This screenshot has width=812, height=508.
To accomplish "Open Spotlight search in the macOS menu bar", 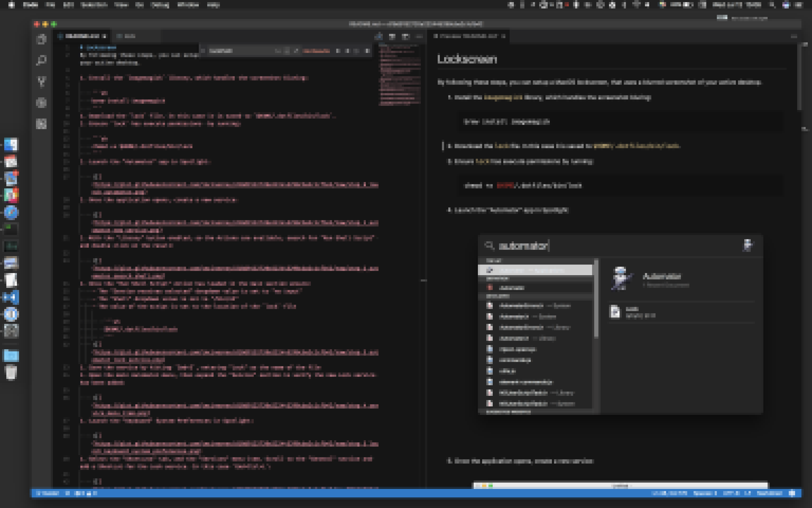I will pos(772,5).
